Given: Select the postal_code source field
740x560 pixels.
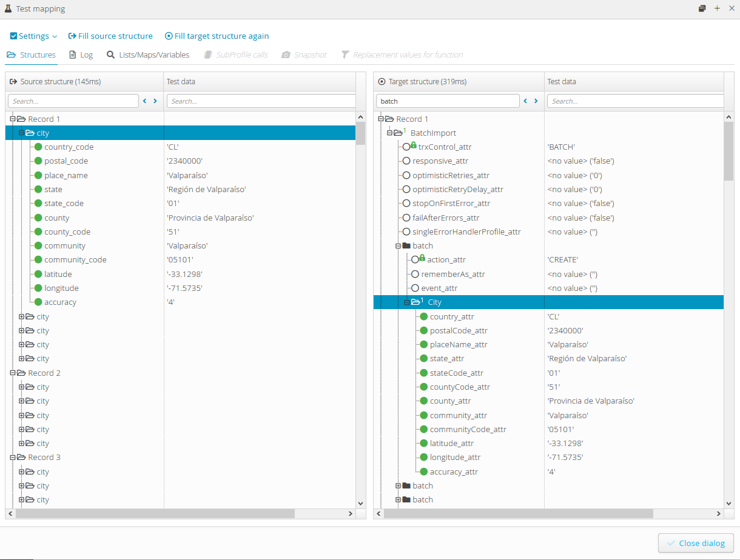Looking at the screenshot, I should pyautogui.click(x=66, y=161).
